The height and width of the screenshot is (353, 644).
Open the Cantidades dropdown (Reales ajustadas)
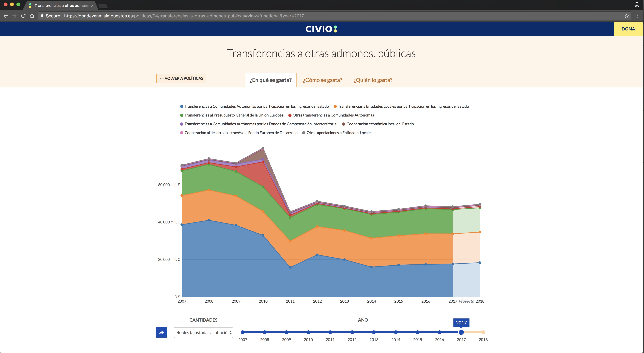203,333
